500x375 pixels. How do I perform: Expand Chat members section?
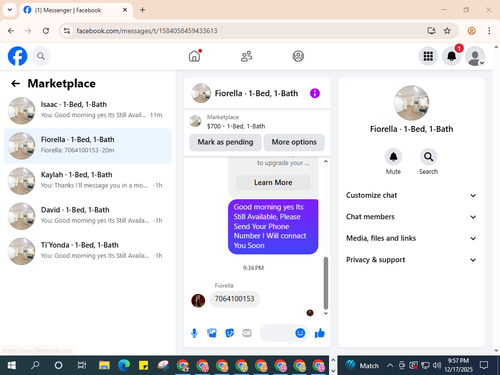coord(411,217)
